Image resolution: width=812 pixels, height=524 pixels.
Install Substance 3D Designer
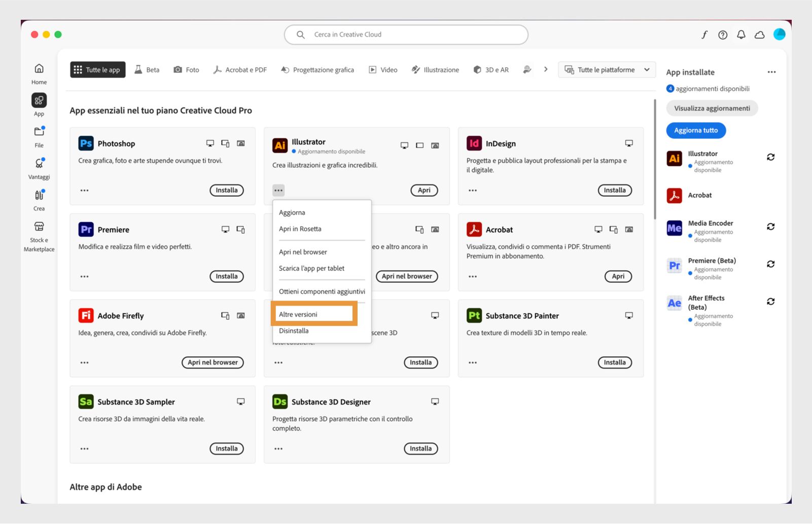pos(420,449)
